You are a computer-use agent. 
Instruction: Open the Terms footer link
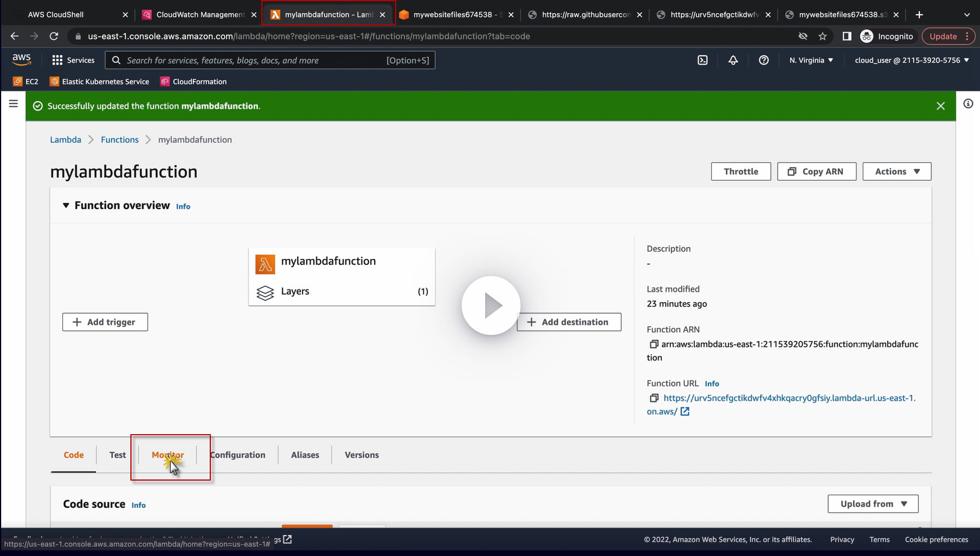(x=880, y=540)
